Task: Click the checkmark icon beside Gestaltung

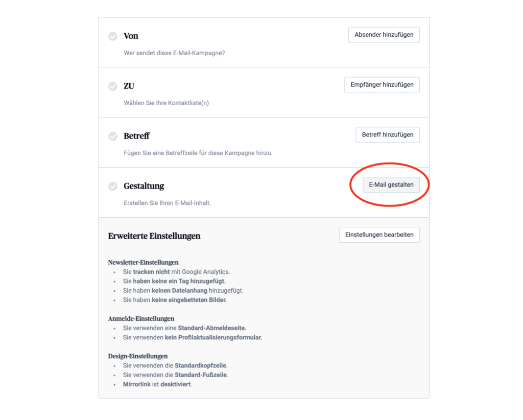Action: pyautogui.click(x=113, y=186)
